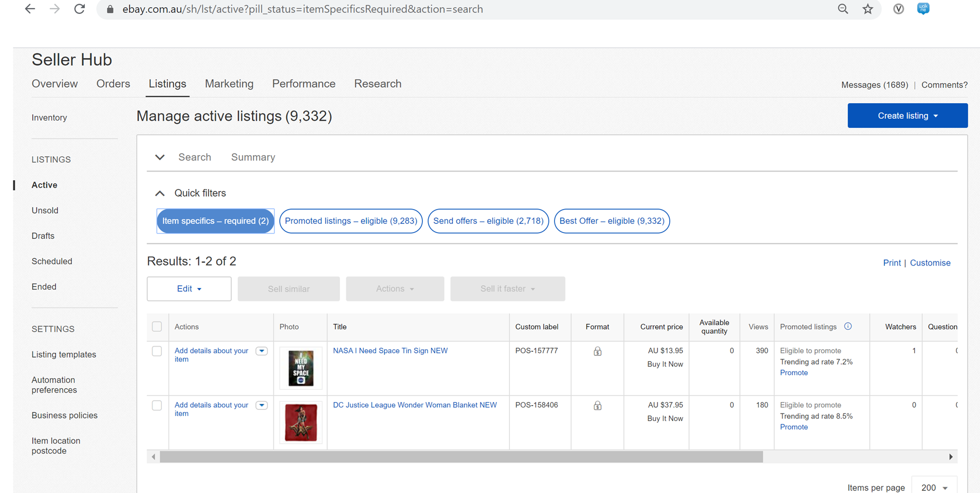Open the blue chat extension icon

point(923,8)
